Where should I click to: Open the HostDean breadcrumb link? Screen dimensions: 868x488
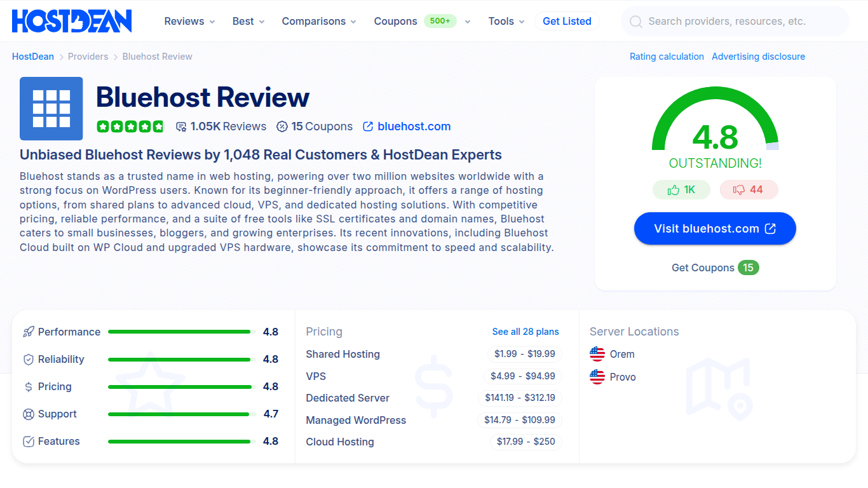[x=33, y=57]
